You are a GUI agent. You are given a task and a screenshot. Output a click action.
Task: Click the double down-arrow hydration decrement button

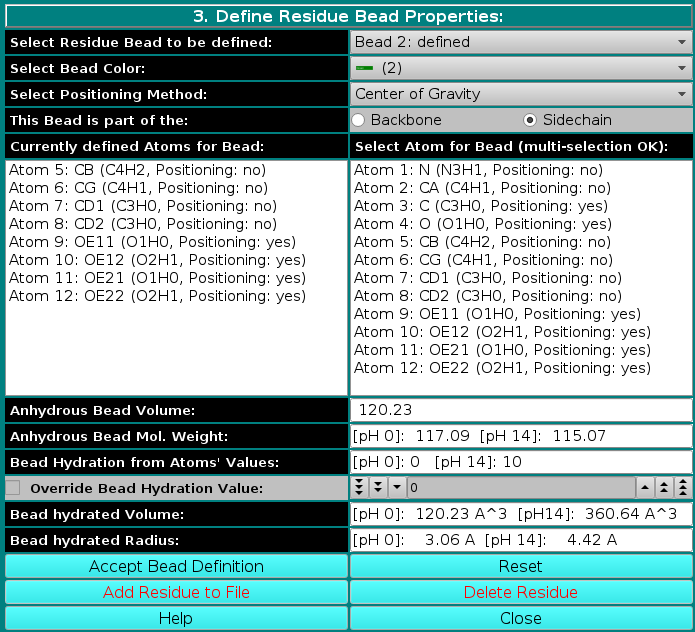coord(378,488)
